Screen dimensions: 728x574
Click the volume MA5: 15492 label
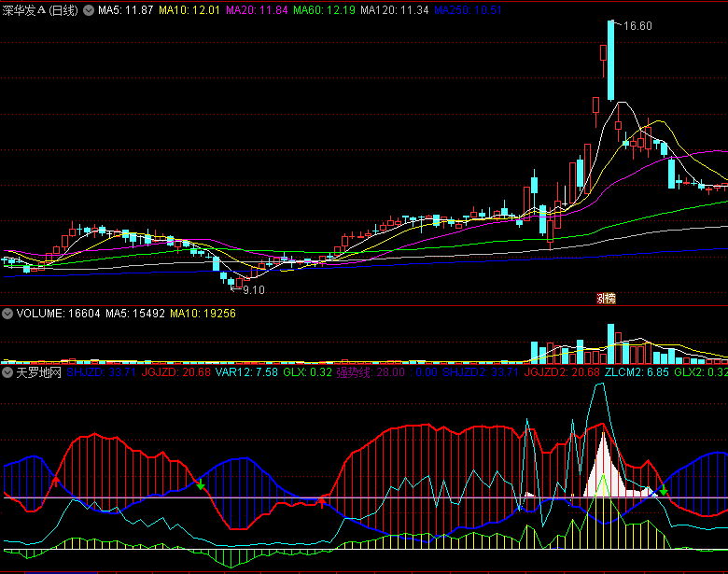tap(135, 314)
